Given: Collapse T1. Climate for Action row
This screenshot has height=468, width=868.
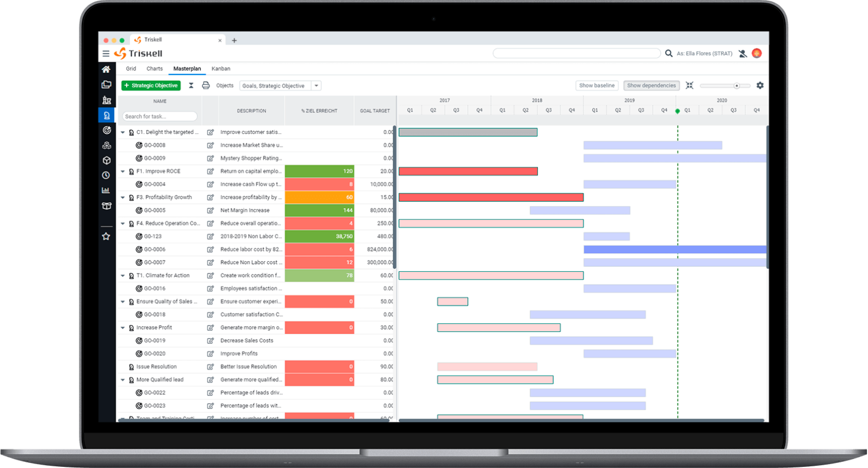Looking at the screenshot, I should pos(123,276).
